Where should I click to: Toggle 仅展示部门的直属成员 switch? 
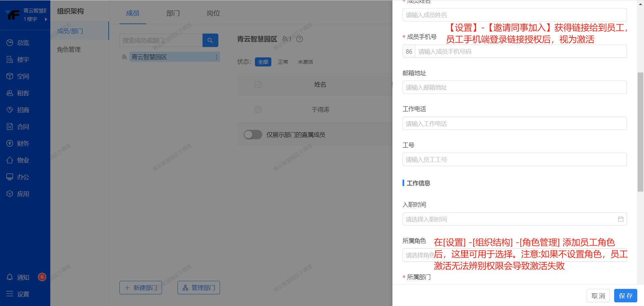pos(253,135)
